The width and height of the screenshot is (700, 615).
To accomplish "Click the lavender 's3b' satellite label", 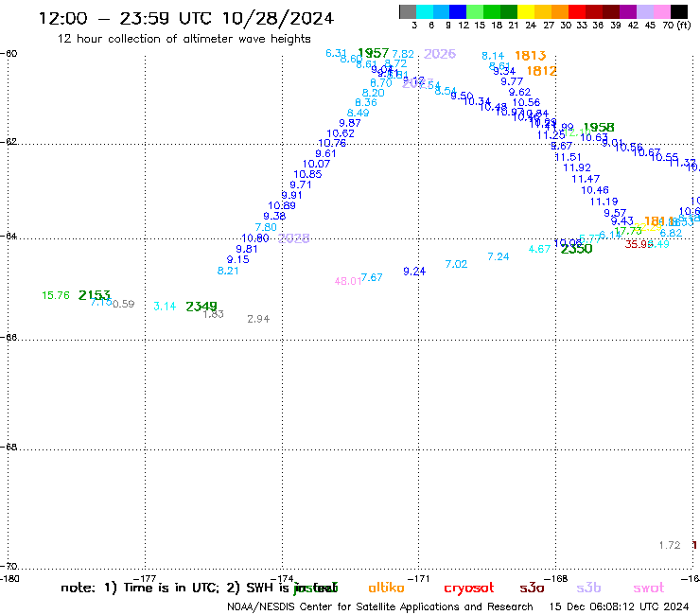I will click(x=588, y=588).
